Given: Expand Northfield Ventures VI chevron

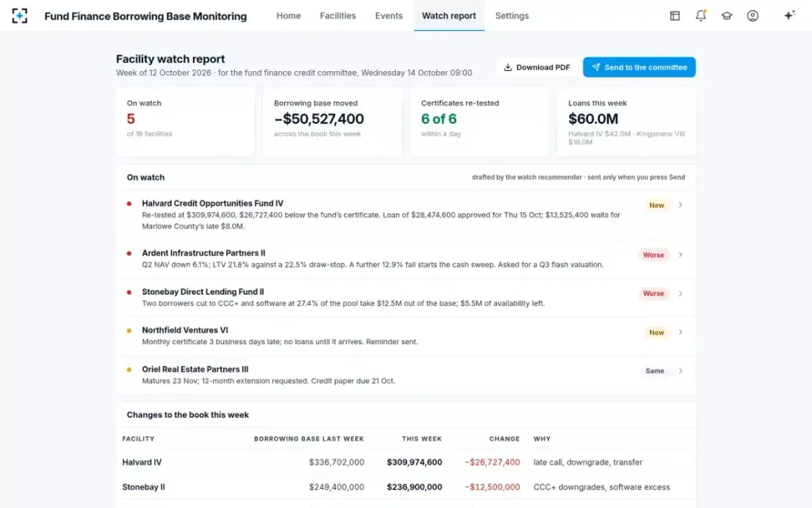Looking at the screenshot, I should coord(680,333).
